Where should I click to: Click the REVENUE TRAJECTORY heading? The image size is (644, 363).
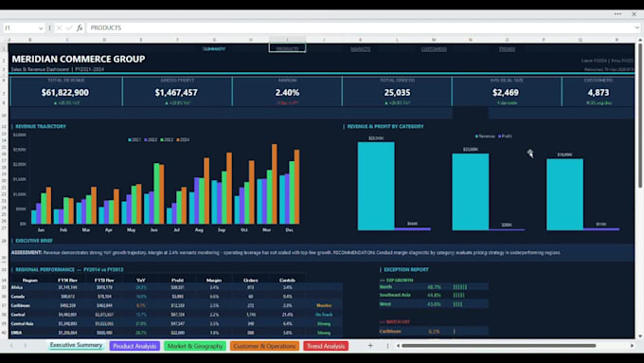(41, 127)
